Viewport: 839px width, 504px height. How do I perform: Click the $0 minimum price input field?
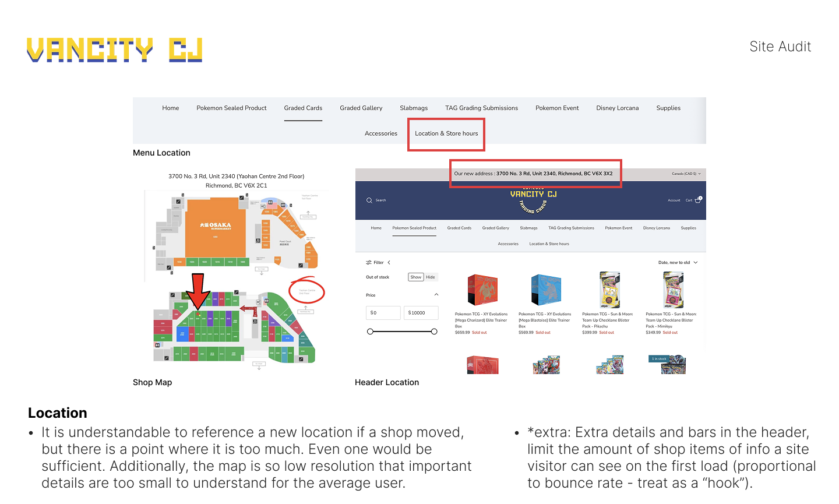pos(383,313)
